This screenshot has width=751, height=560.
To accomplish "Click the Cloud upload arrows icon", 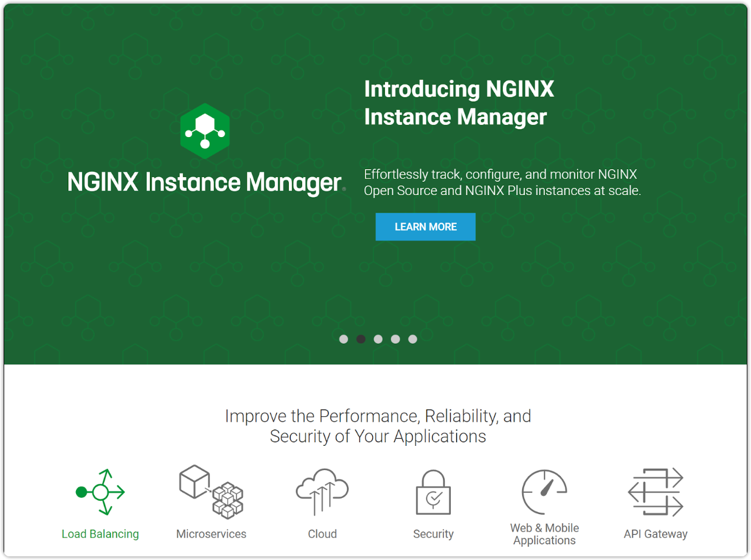I will [322, 491].
